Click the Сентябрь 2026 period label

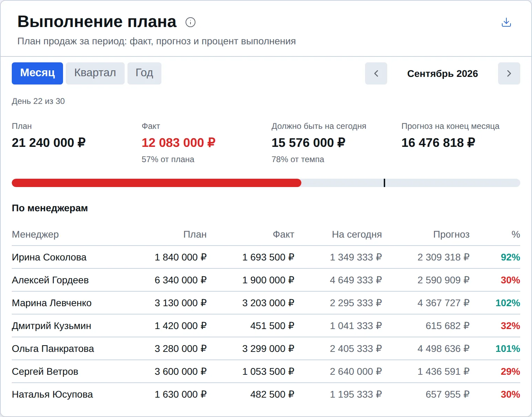coord(443,74)
